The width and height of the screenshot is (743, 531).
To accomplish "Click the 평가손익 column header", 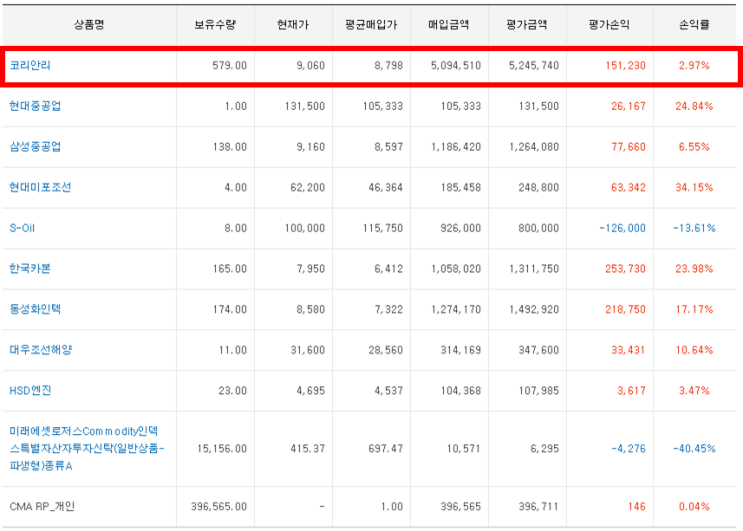I will (x=609, y=25).
